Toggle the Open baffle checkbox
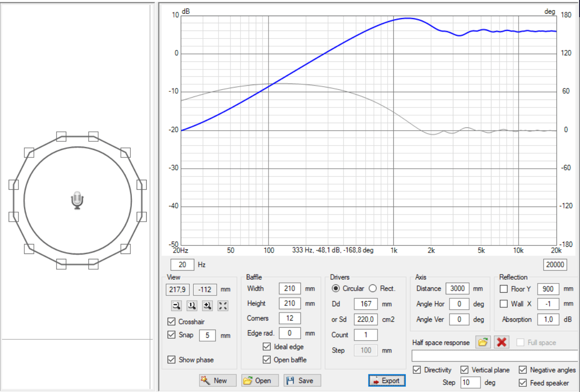 267,360
